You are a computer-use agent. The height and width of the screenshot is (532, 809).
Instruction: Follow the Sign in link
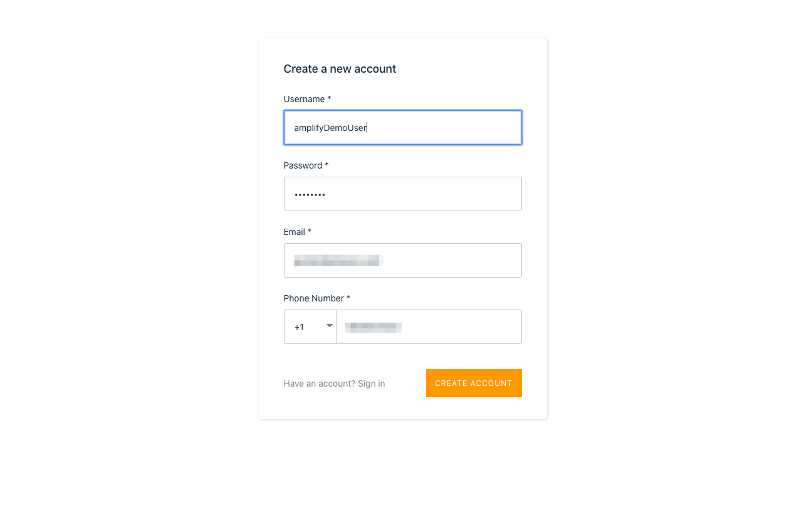(x=372, y=383)
